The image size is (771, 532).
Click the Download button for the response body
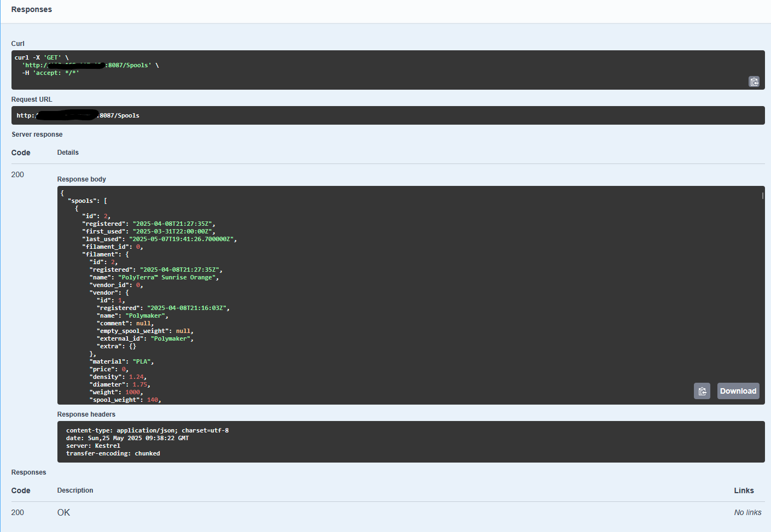coord(738,391)
